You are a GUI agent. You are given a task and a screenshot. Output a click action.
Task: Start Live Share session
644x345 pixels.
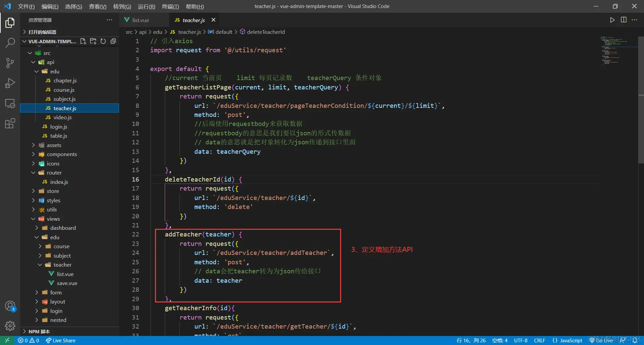pos(61,340)
